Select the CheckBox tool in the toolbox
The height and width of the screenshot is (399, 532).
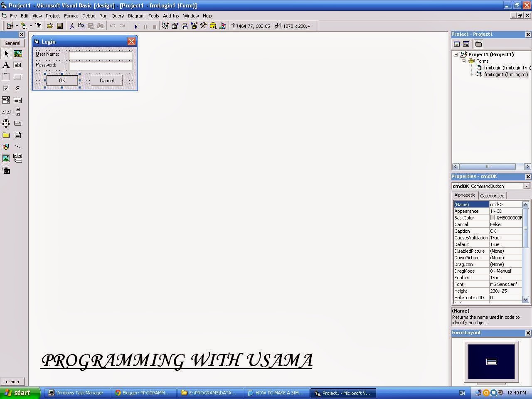(x=6, y=88)
